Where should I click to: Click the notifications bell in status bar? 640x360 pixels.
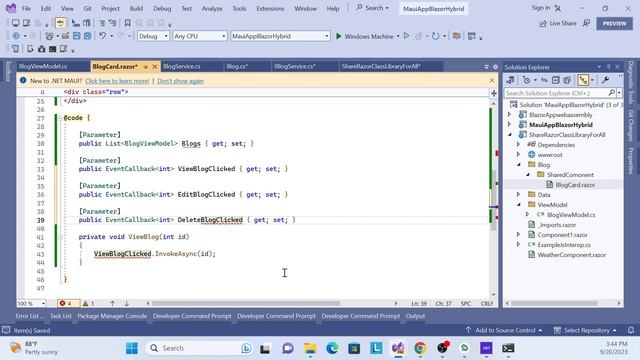(631, 330)
